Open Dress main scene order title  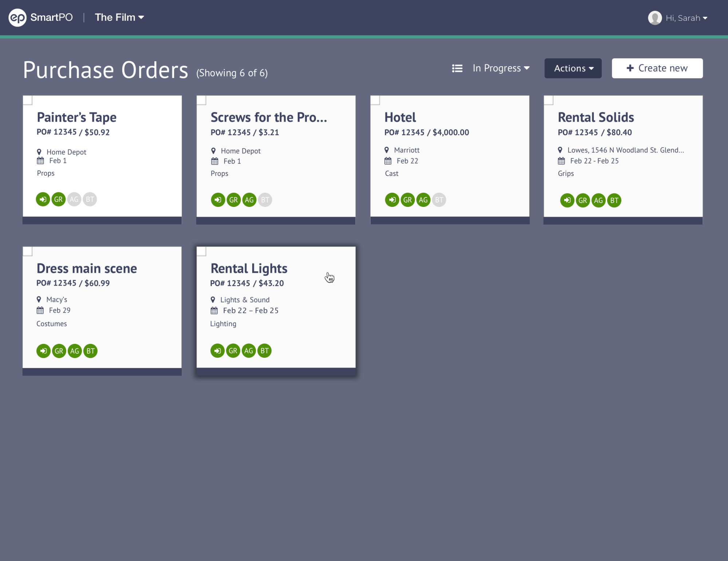pyautogui.click(x=87, y=269)
